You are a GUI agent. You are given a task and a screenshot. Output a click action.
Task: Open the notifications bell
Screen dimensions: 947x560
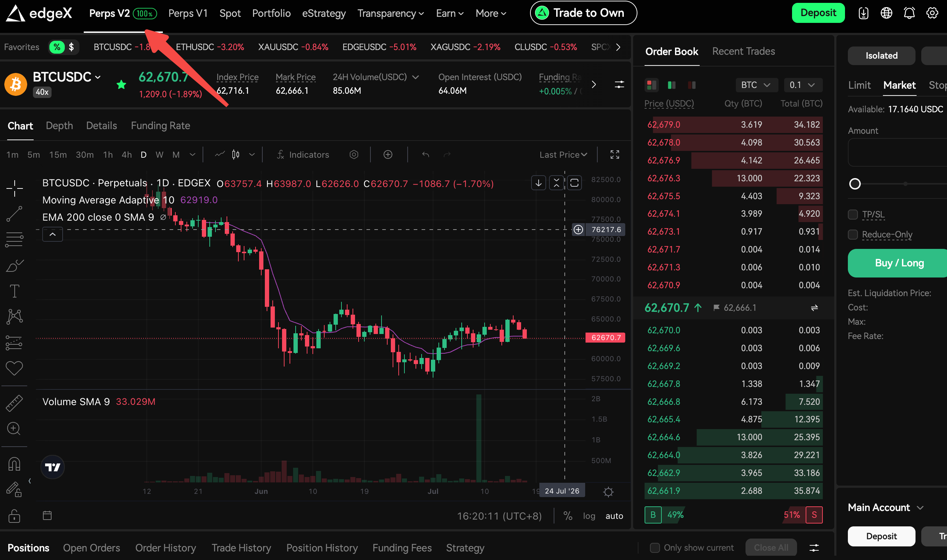(x=909, y=13)
